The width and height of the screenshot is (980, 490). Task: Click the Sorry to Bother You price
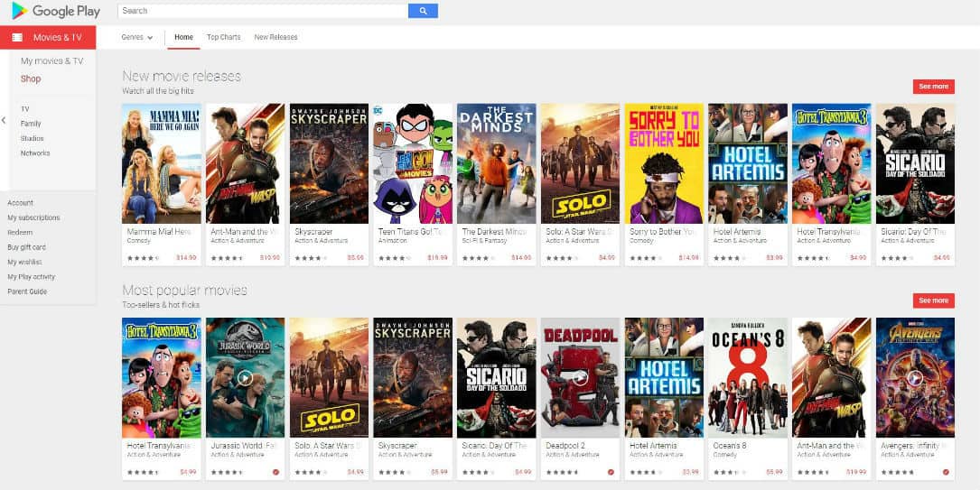[x=688, y=258]
